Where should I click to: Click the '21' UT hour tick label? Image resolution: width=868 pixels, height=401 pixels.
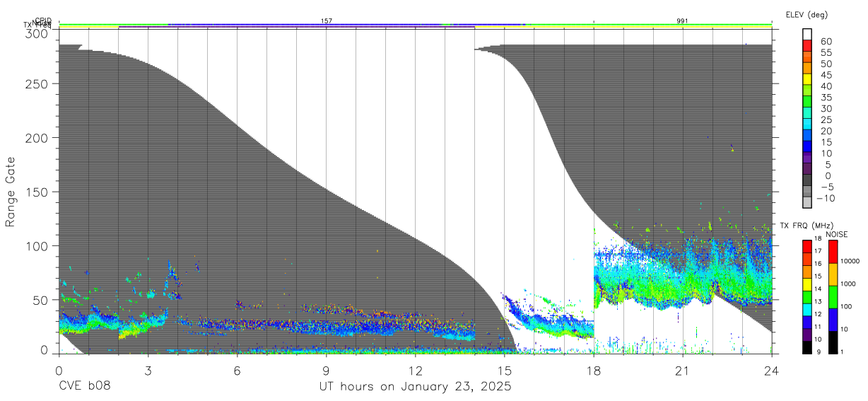(x=683, y=371)
